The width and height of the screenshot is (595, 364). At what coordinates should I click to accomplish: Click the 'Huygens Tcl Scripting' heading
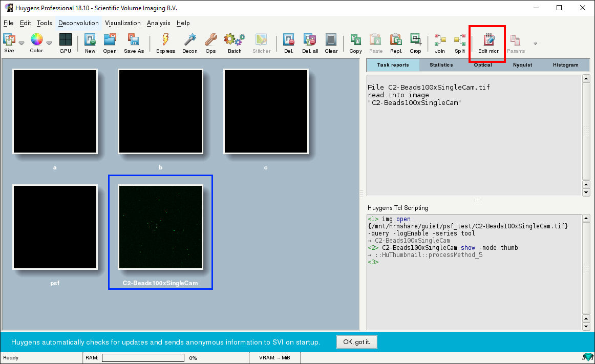(398, 208)
